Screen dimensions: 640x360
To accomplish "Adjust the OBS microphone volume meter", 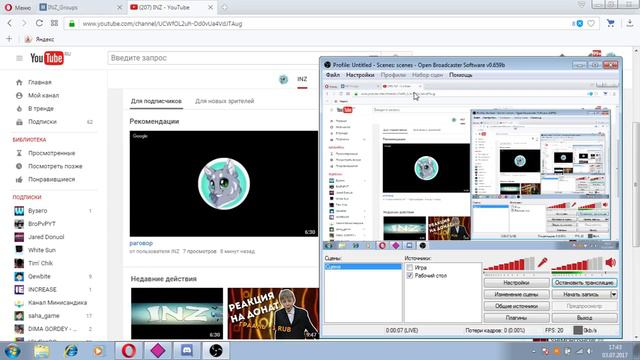I will pyautogui.click(x=509, y=264).
